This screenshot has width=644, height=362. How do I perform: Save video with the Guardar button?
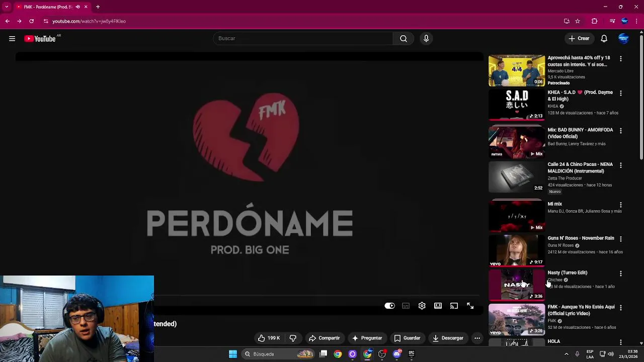[x=407, y=338]
